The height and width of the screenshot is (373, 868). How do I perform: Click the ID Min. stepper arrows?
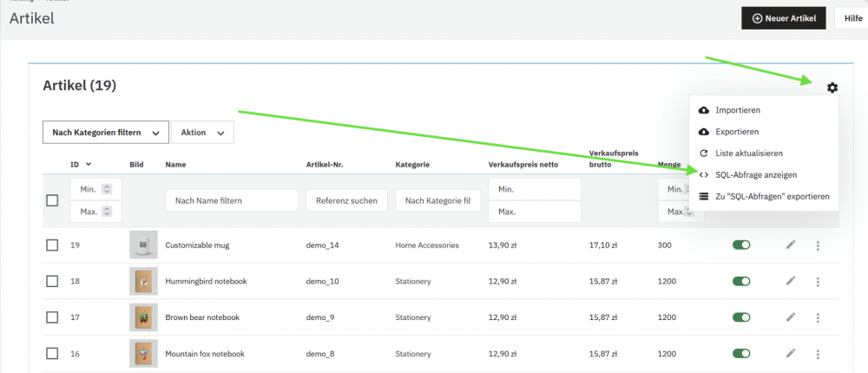(108, 189)
